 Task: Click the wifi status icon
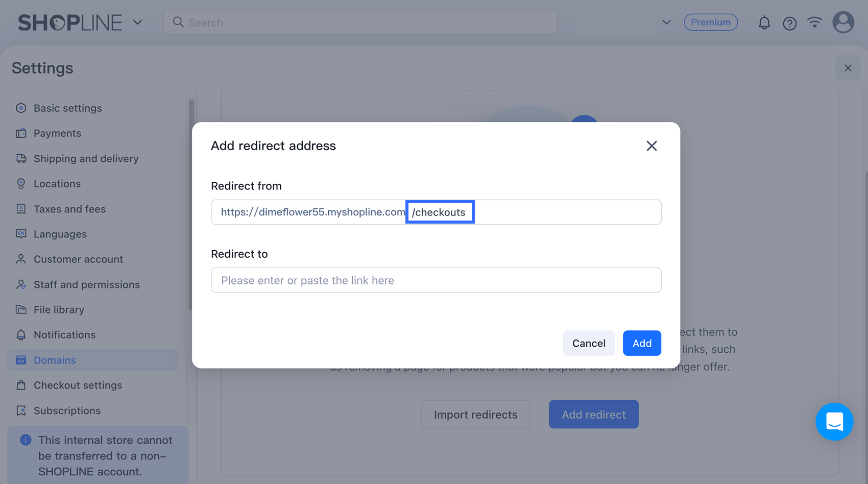(x=814, y=22)
